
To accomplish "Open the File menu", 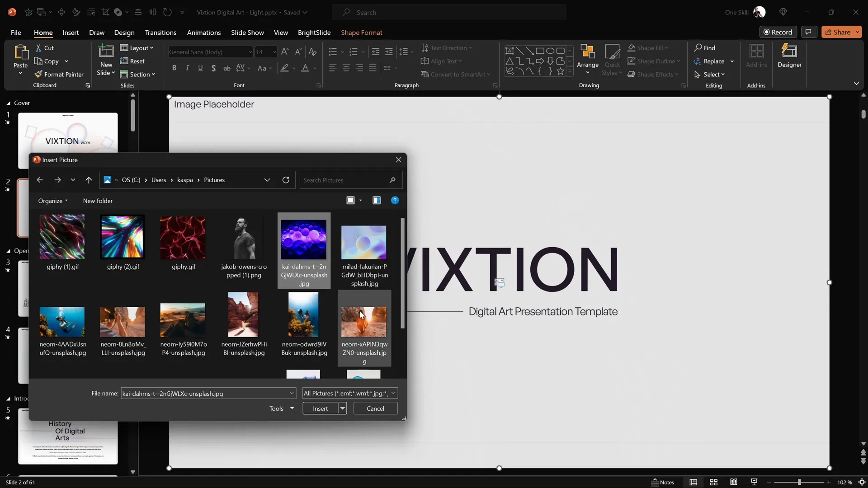I will (16, 33).
